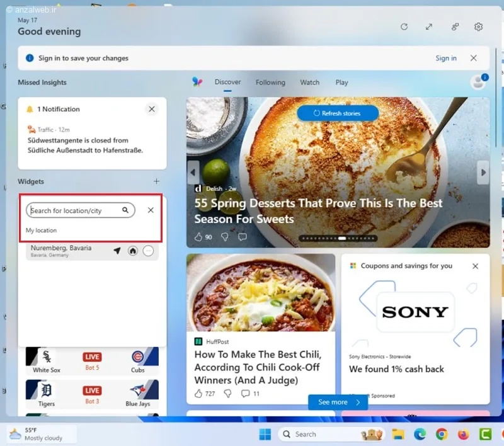Open widgets settings gear
This screenshot has width=504, height=446.
pyautogui.click(x=478, y=27)
